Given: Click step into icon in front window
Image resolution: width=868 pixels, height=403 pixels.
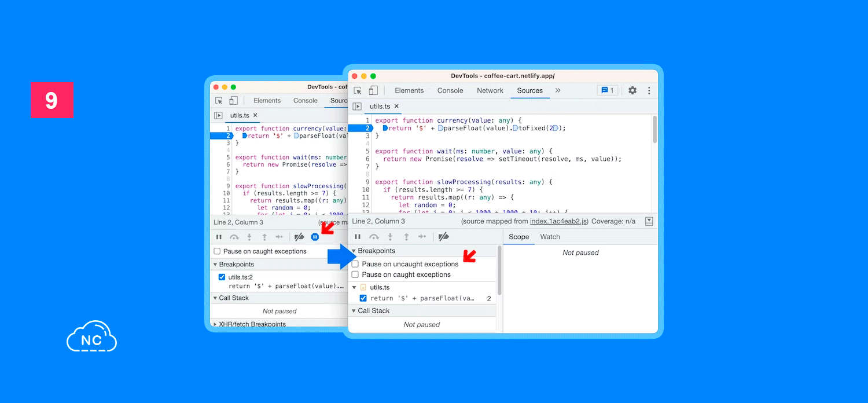Looking at the screenshot, I should tap(390, 237).
